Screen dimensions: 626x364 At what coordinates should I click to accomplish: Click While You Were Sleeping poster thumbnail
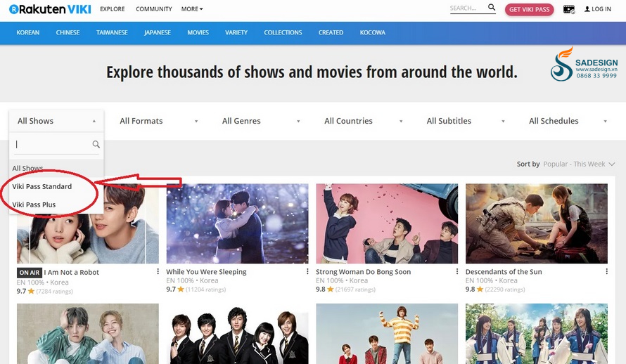237,223
